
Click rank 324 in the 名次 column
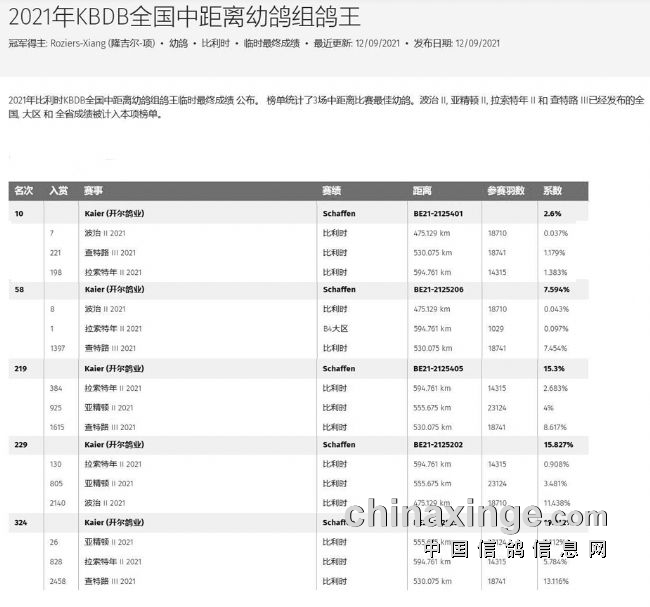pos(21,522)
